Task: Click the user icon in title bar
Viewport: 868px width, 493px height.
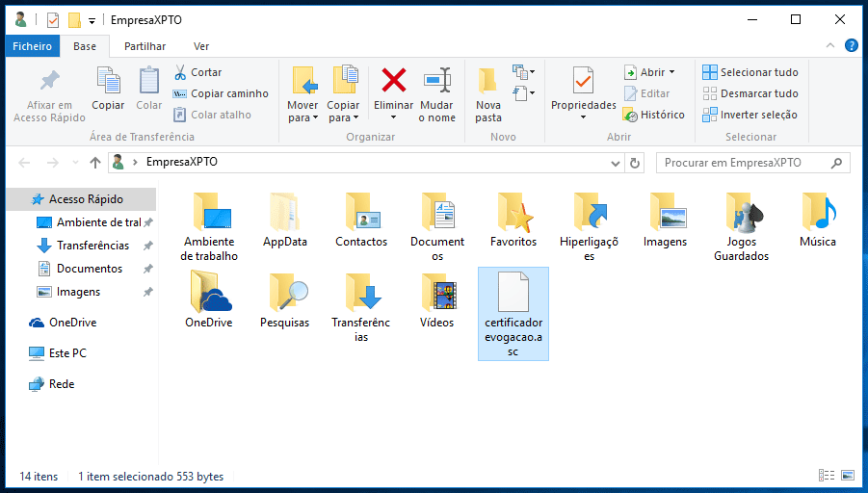Action: (x=21, y=20)
